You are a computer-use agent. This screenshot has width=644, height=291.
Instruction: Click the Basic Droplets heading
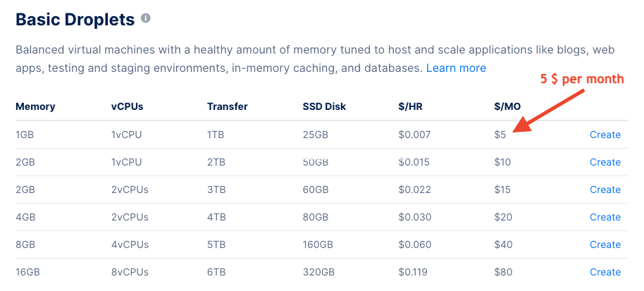click(x=75, y=19)
